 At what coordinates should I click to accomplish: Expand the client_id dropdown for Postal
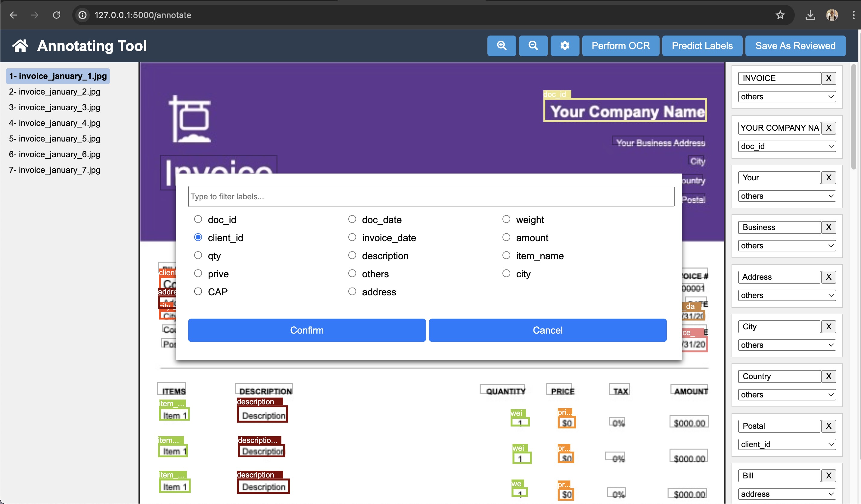coord(787,444)
